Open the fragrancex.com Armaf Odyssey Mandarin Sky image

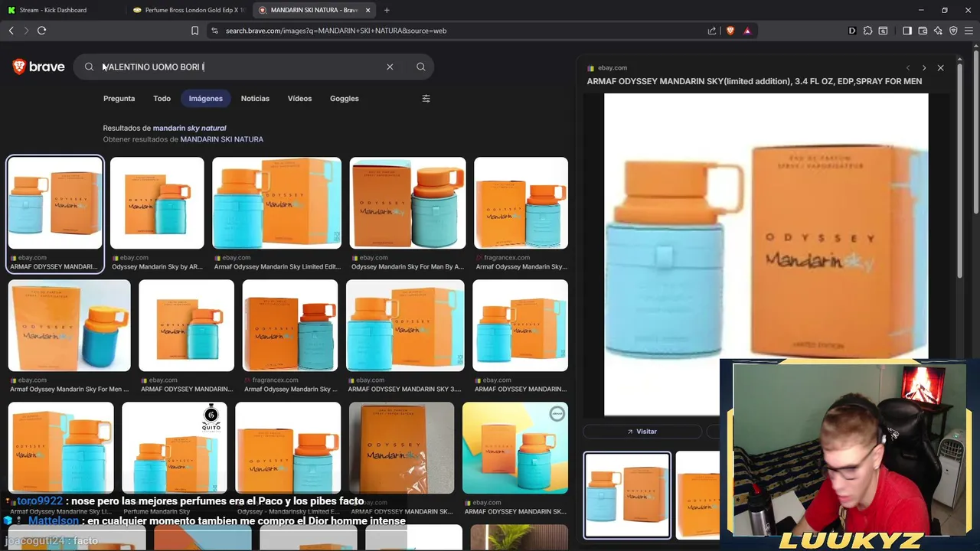tap(521, 203)
